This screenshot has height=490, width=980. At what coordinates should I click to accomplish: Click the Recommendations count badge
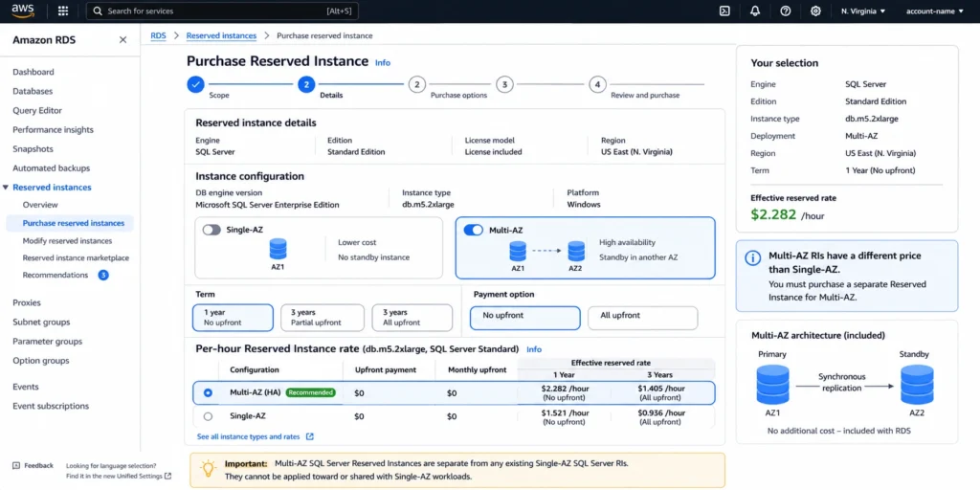click(103, 275)
